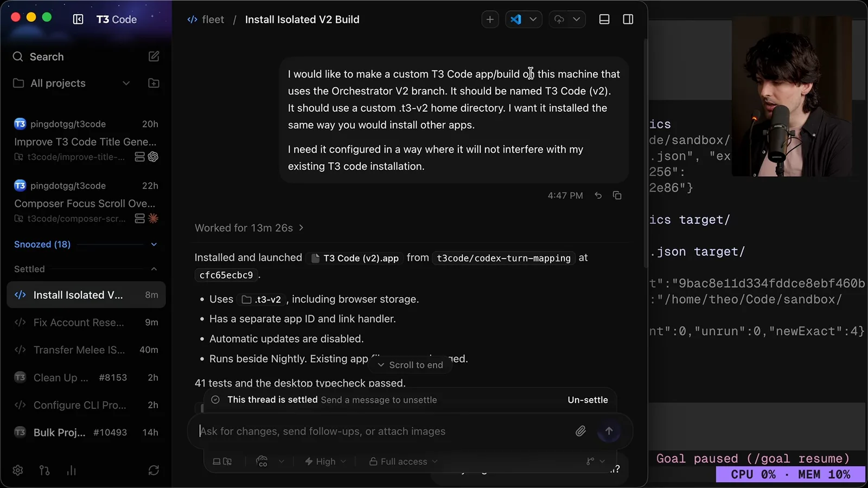Click the Un-settle button
868x488 pixels.
tap(588, 400)
